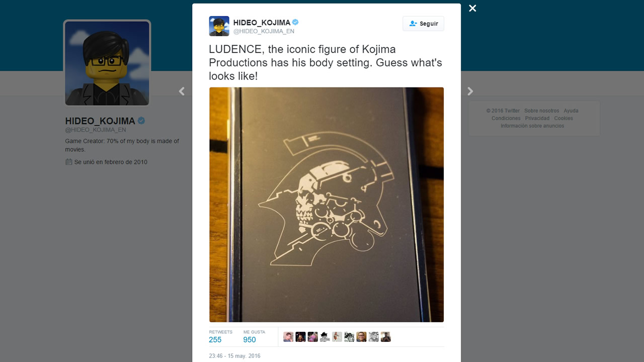
Task: Click tweet timestamp 23:46 - 15 may. 2016
Action: (234, 356)
